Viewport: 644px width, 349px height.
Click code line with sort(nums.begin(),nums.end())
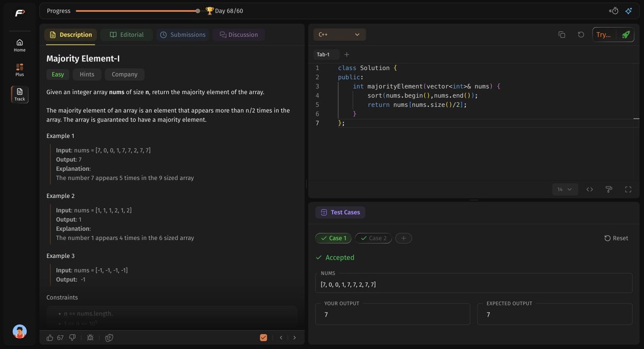click(x=422, y=95)
